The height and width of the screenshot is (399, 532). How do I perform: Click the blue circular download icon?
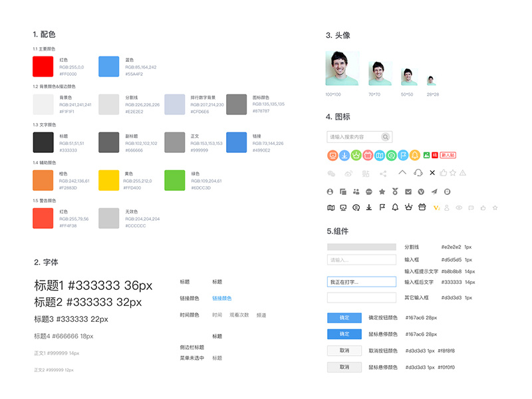[344, 156]
